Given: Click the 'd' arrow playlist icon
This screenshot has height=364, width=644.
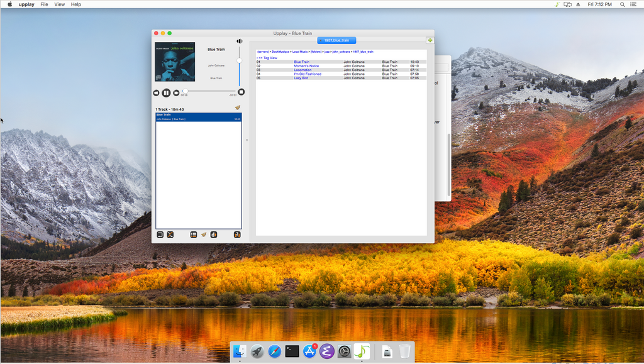Looking at the screenshot, I should click(x=214, y=234).
